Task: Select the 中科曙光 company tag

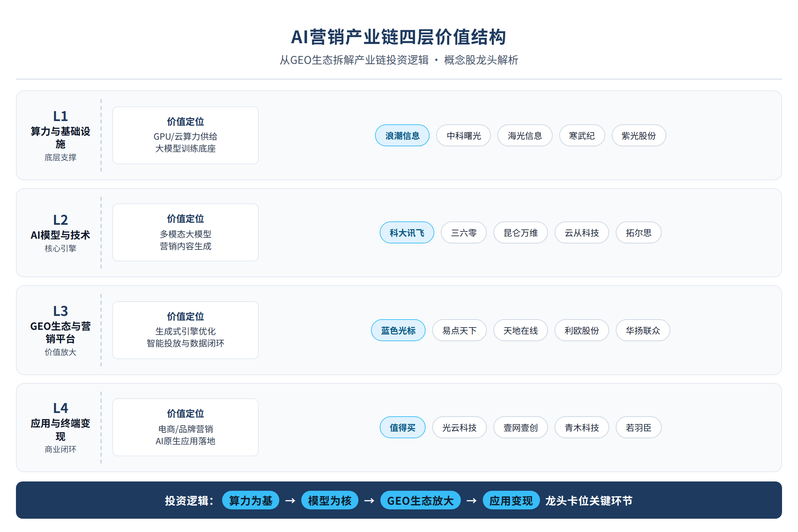Action: click(464, 135)
